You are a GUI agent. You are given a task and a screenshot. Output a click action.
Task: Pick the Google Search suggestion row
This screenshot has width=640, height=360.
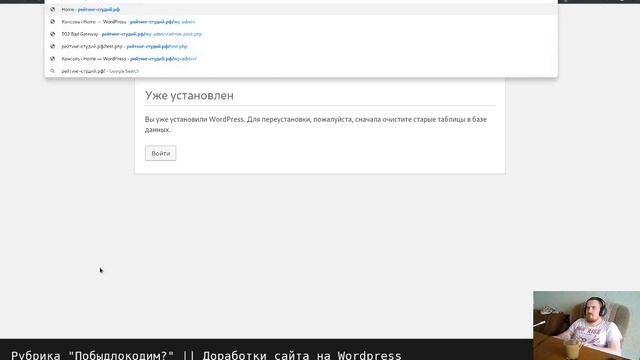301,71
